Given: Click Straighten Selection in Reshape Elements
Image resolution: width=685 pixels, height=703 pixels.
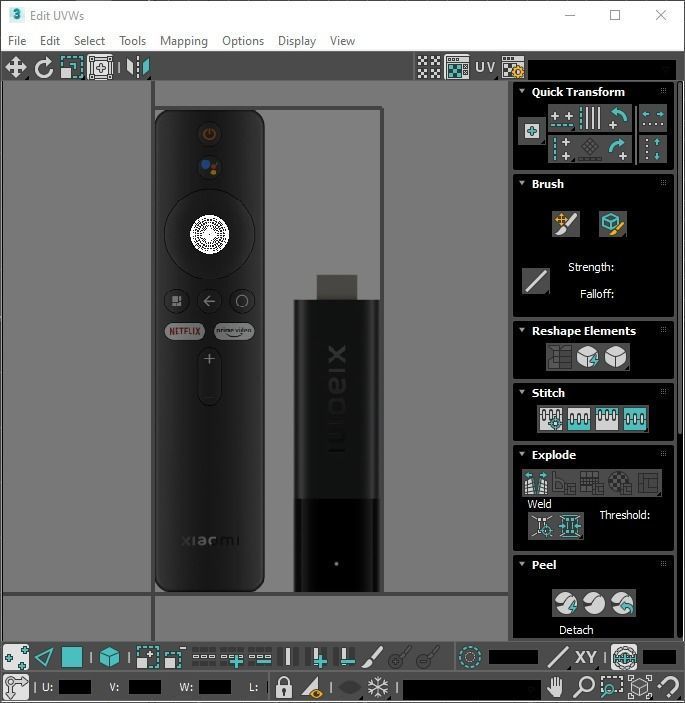Looking at the screenshot, I should [x=559, y=357].
